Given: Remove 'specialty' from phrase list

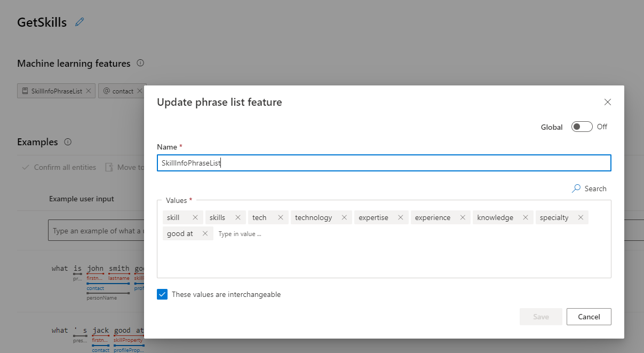Looking at the screenshot, I should click(581, 217).
